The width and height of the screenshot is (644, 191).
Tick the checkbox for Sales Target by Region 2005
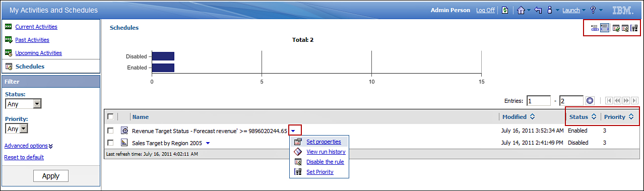[110, 143]
